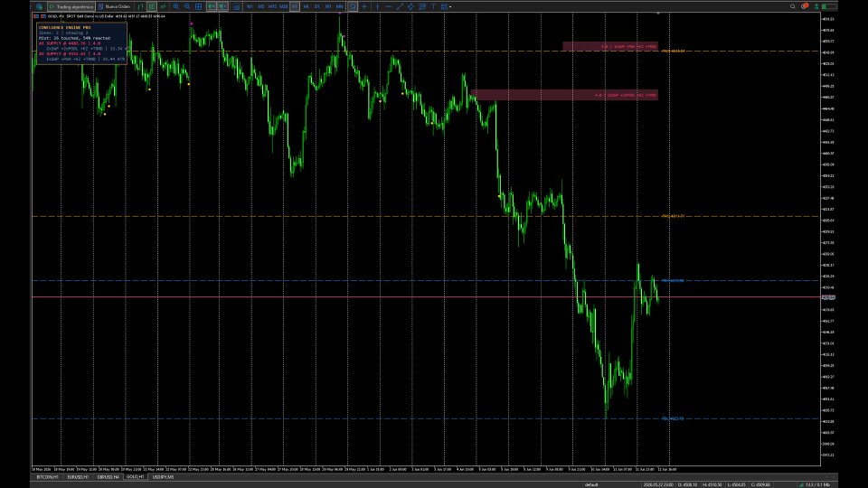Toggle chart auto scroll
Image resolution: width=868 pixels, height=488 pixels.
(212, 6)
